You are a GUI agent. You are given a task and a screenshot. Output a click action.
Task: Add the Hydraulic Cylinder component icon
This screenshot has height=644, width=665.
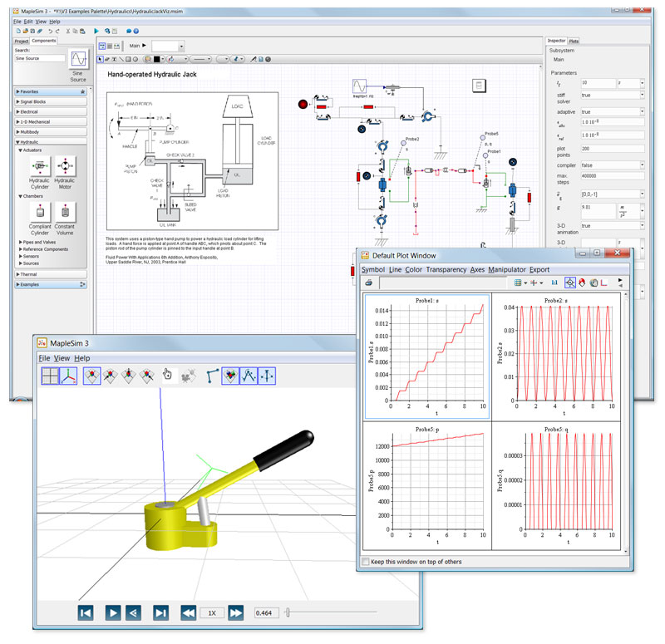point(39,167)
